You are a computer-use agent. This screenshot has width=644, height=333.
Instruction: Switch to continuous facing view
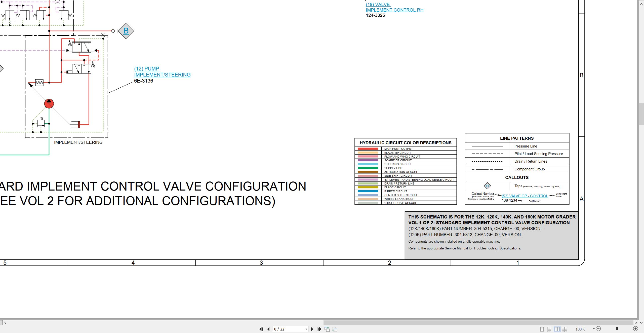tap(565, 329)
